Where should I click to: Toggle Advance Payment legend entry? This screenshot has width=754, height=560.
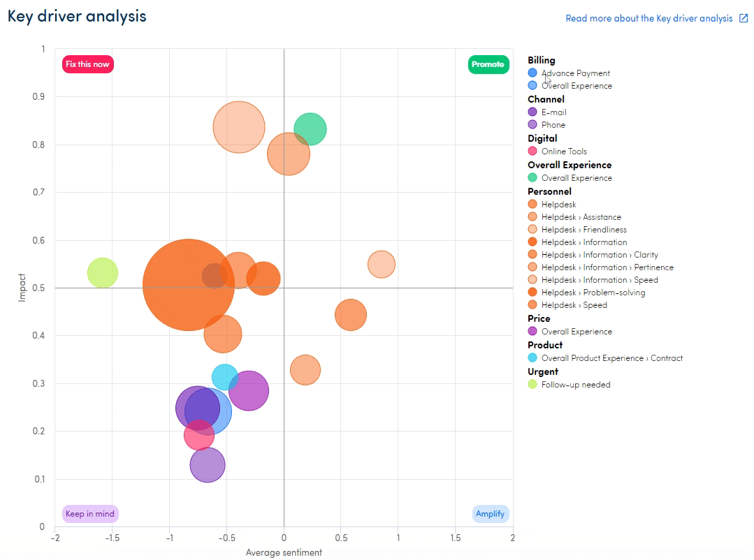coord(575,73)
